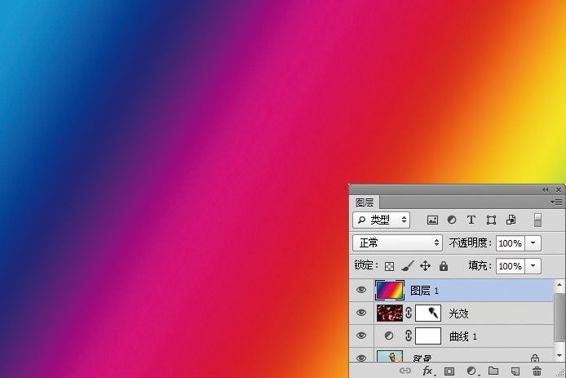Viewport: 566px width, 378px height.
Task: Click the lock transparent pixels icon
Action: (x=389, y=266)
